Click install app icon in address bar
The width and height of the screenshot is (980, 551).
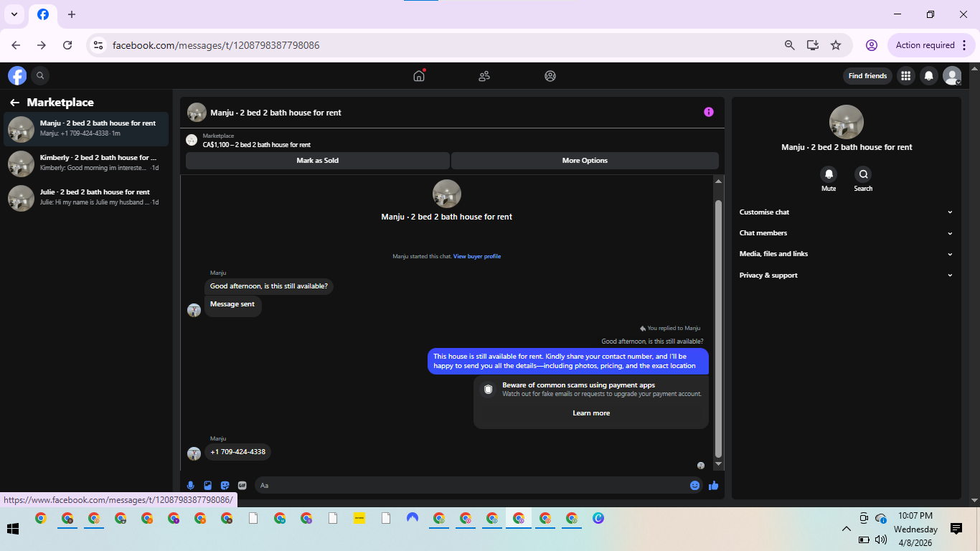click(x=813, y=45)
